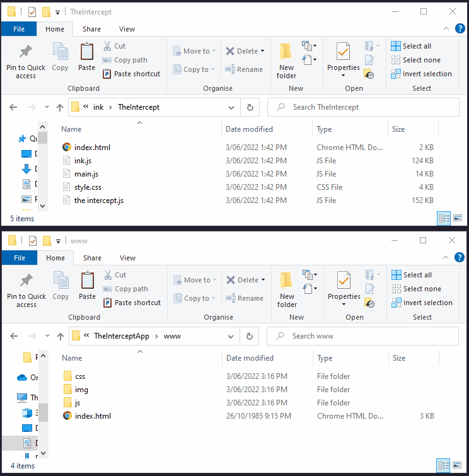469x476 pixels.
Task: Open Copy to dropdown in www window
Action: [194, 298]
